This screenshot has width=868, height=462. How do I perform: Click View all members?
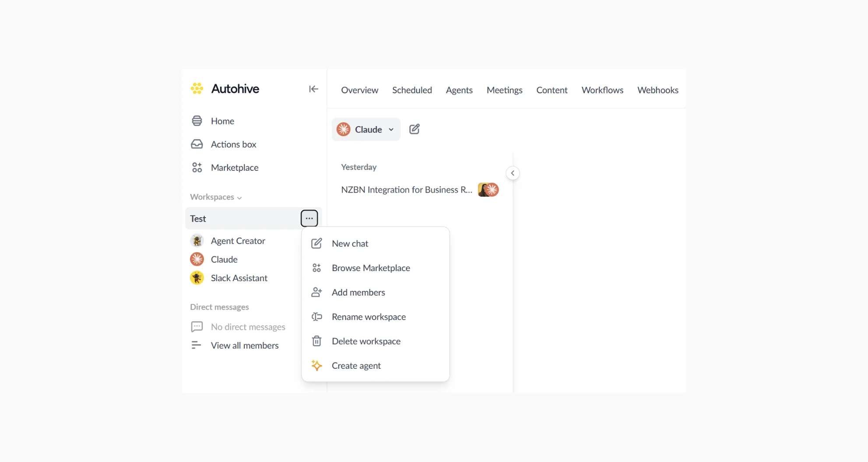coord(244,345)
